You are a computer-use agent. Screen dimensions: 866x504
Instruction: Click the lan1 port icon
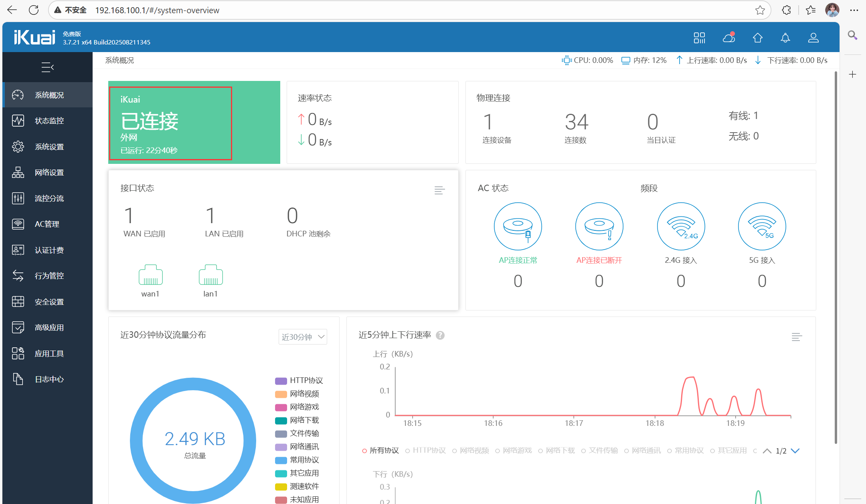click(x=210, y=275)
